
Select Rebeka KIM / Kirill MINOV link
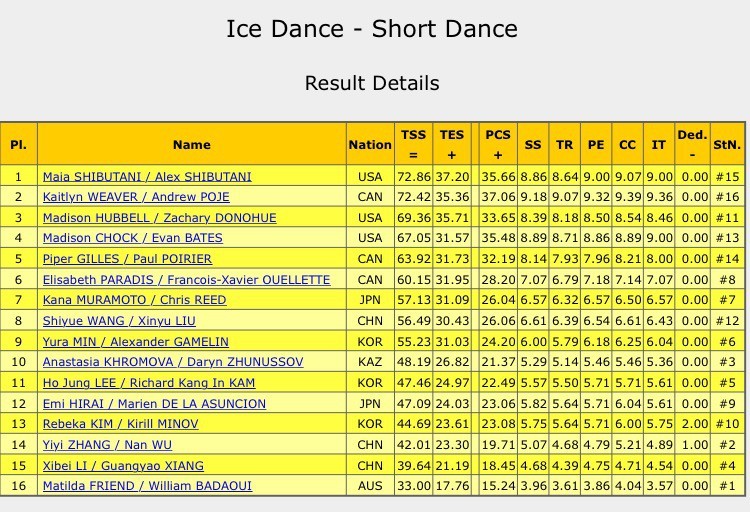(x=121, y=424)
